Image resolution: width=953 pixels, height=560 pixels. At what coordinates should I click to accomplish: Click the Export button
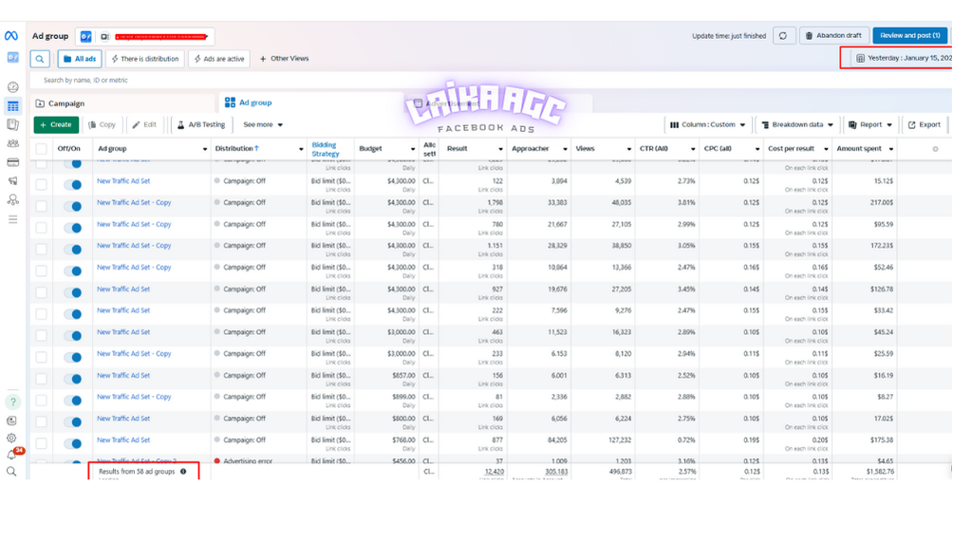[x=925, y=124]
